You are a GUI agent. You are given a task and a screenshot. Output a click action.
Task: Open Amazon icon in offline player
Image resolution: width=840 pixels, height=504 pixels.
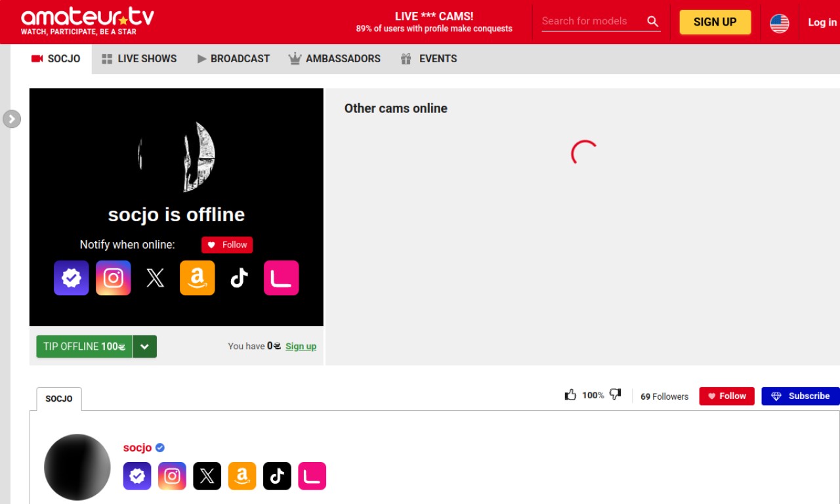pos(198,278)
